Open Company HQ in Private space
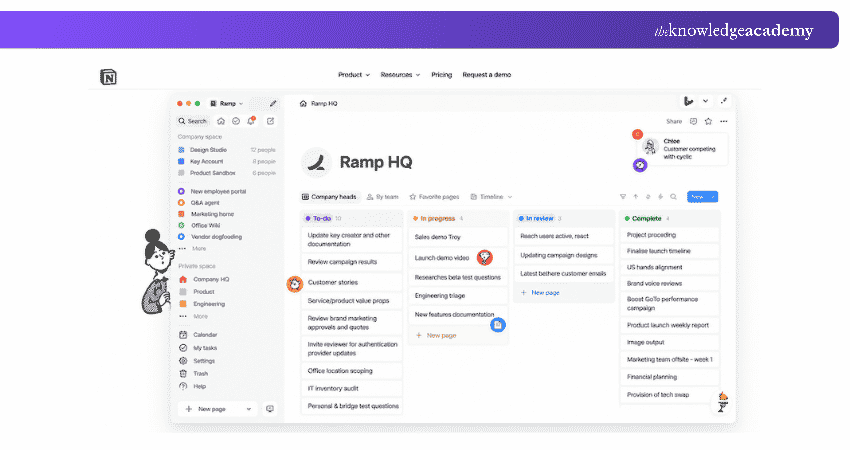This screenshot has width=850, height=450. pyautogui.click(x=211, y=279)
